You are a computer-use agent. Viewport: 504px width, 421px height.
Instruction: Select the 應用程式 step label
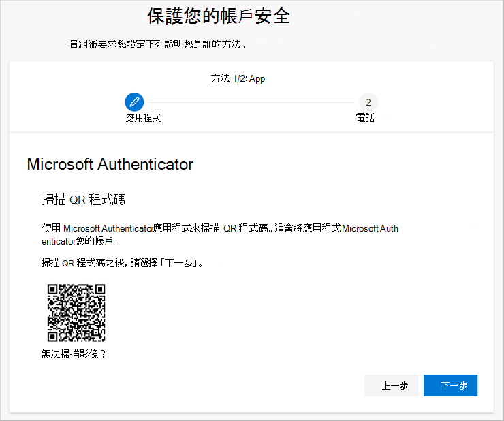coord(143,118)
